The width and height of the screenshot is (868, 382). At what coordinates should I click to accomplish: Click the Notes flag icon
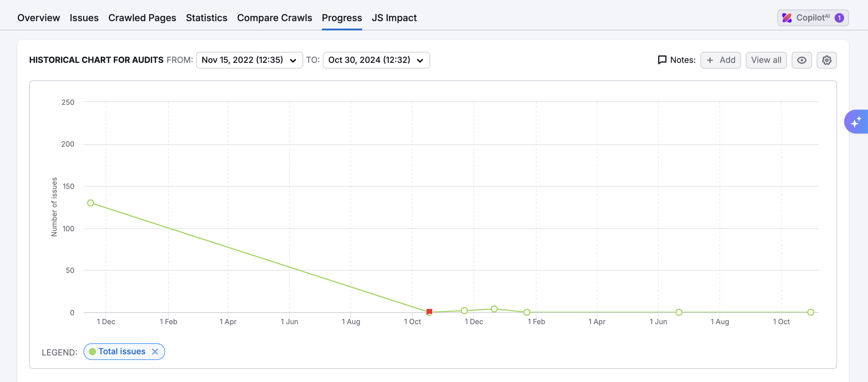coord(662,60)
